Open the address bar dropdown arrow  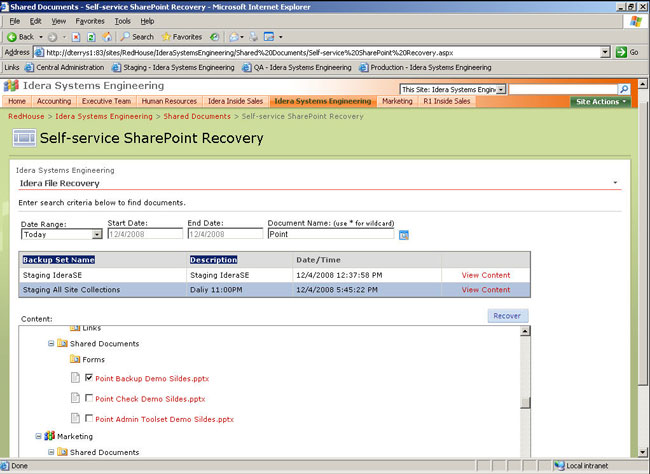click(x=605, y=52)
